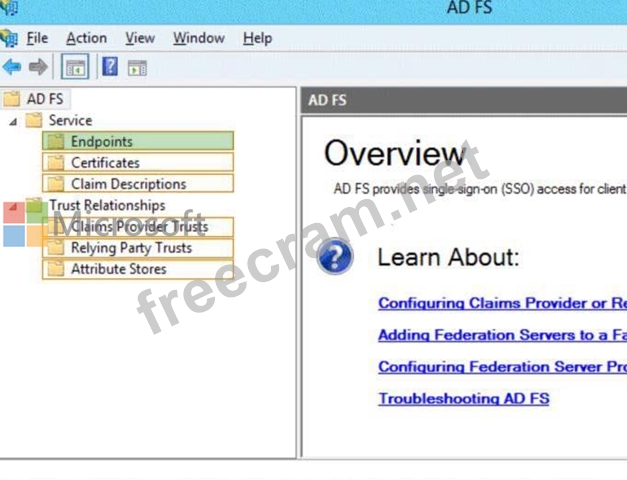Open the Configuring Federation Server Proxy link
This screenshot has width=627, height=480.
(x=502, y=367)
